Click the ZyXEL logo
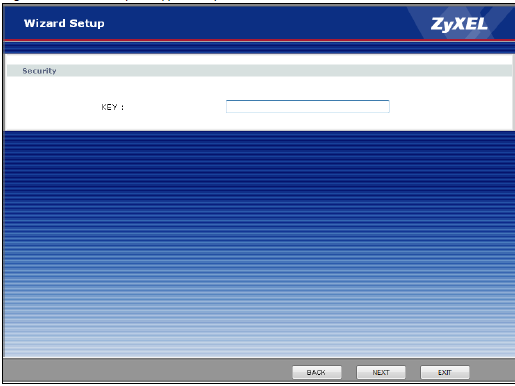The width and height of the screenshot is (515, 386). [x=459, y=24]
